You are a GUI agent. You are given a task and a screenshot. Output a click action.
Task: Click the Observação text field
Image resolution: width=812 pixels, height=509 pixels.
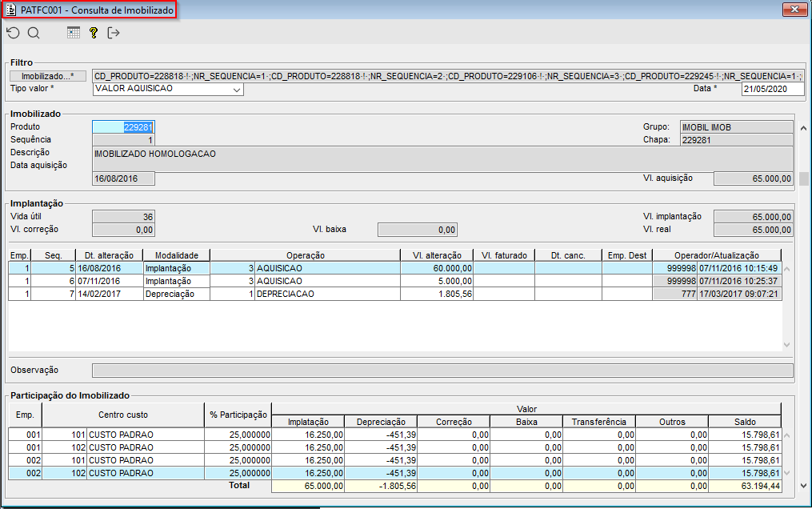pyautogui.click(x=442, y=371)
